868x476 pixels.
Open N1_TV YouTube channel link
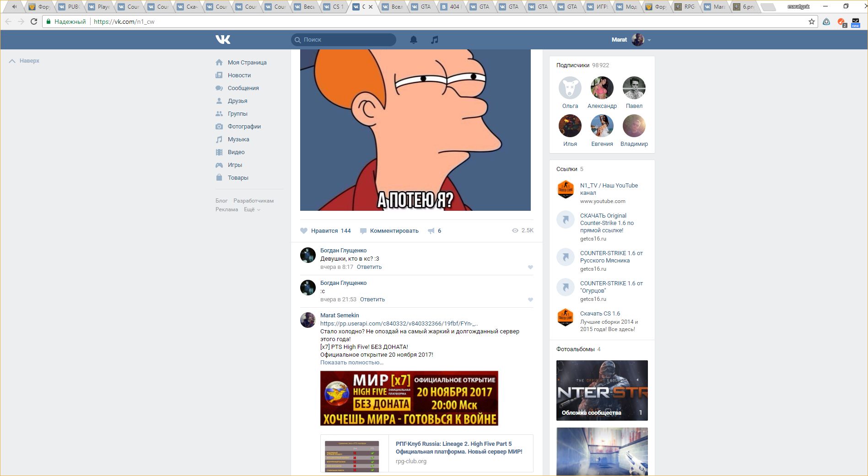(609, 189)
